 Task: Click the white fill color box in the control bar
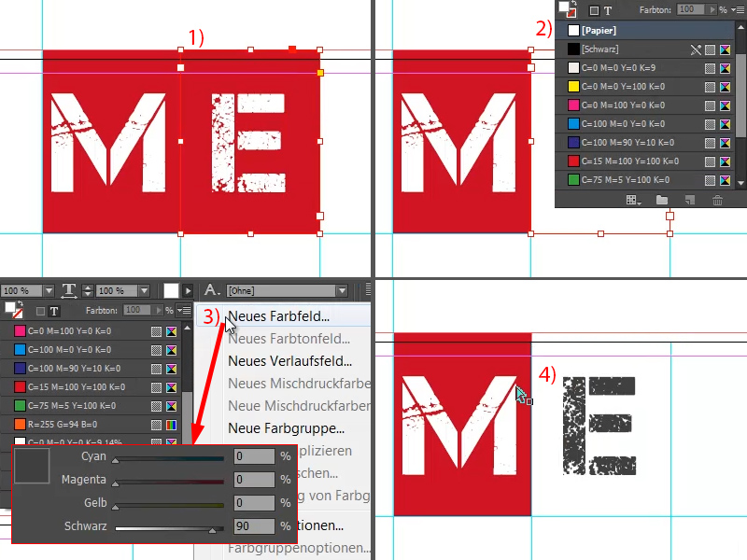tap(171, 290)
